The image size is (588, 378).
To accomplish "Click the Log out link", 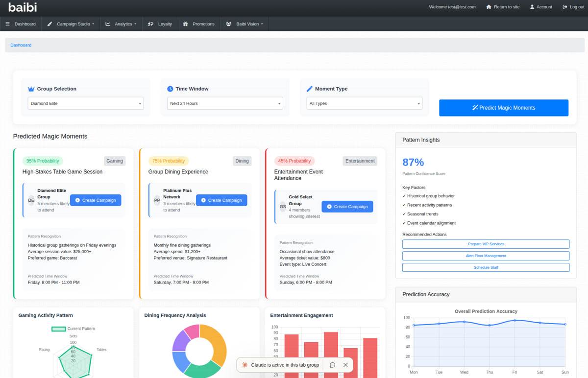I will tap(573, 7).
